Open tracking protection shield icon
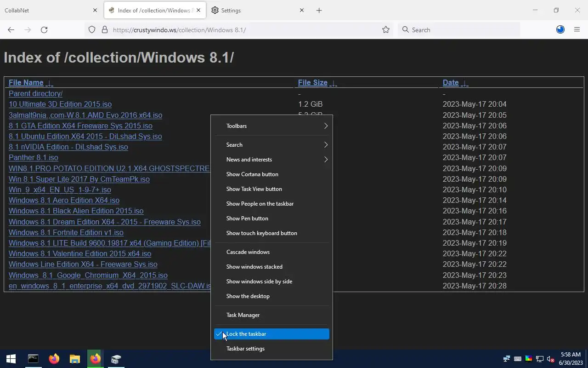Viewport: 588px width, 368px height. point(92,29)
